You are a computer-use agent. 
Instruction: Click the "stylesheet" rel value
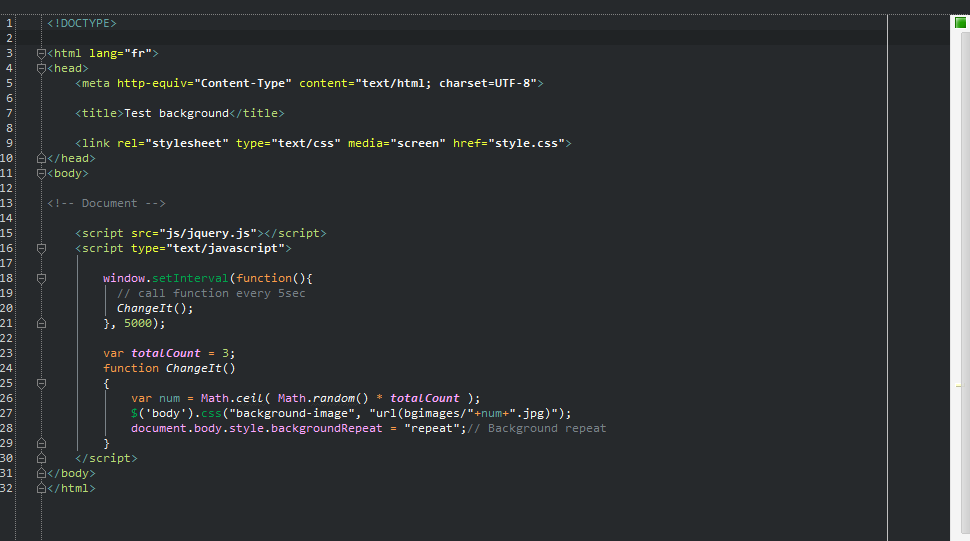click(187, 143)
